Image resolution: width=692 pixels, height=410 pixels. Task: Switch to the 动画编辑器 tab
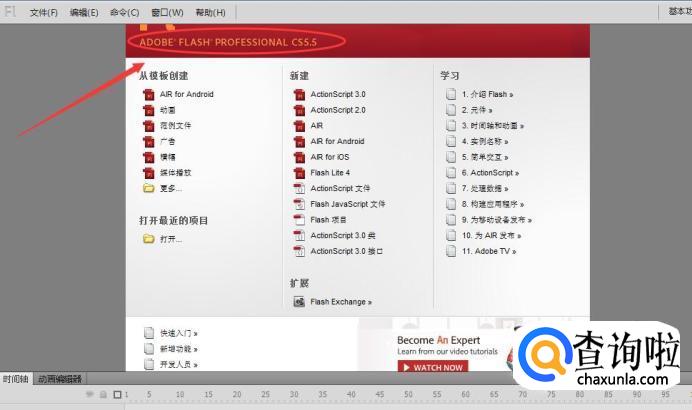click(60, 379)
